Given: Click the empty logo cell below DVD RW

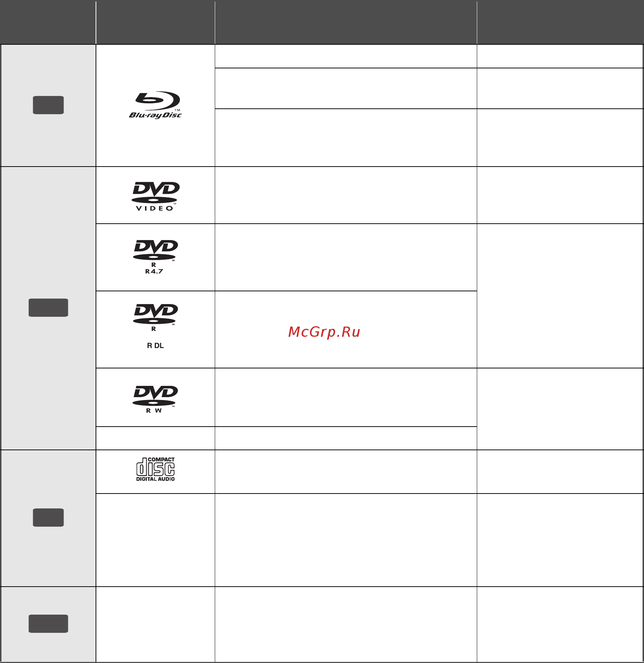Looking at the screenshot, I should tap(155, 438).
